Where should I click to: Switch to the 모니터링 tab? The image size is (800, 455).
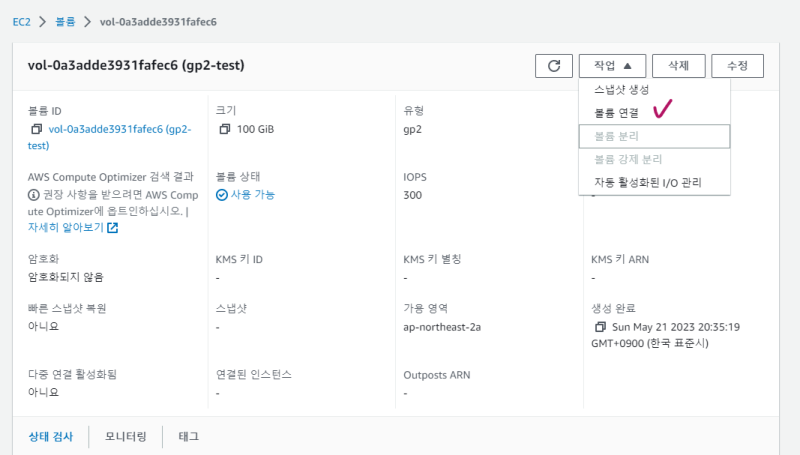pyautogui.click(x=126, y=436)
